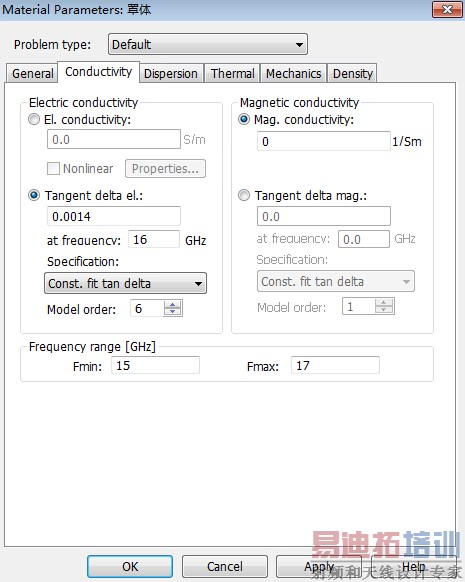Switch to the Thermal tab

click(233, 73)
